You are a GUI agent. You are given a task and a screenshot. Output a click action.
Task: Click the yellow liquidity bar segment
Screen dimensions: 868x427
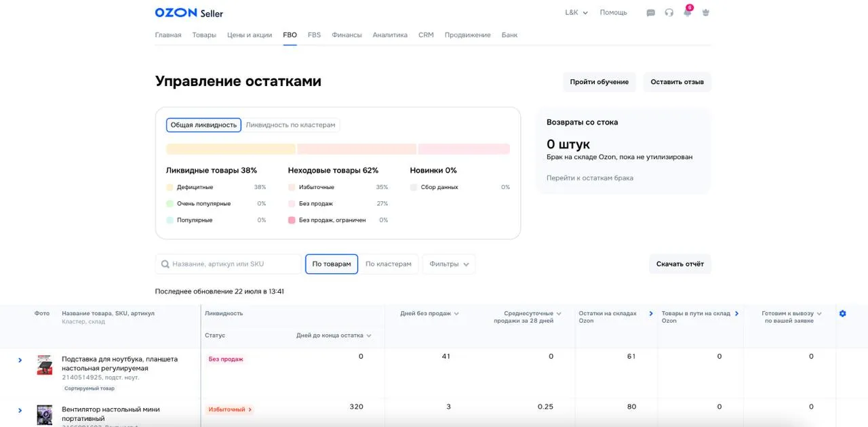click(231, 149)
